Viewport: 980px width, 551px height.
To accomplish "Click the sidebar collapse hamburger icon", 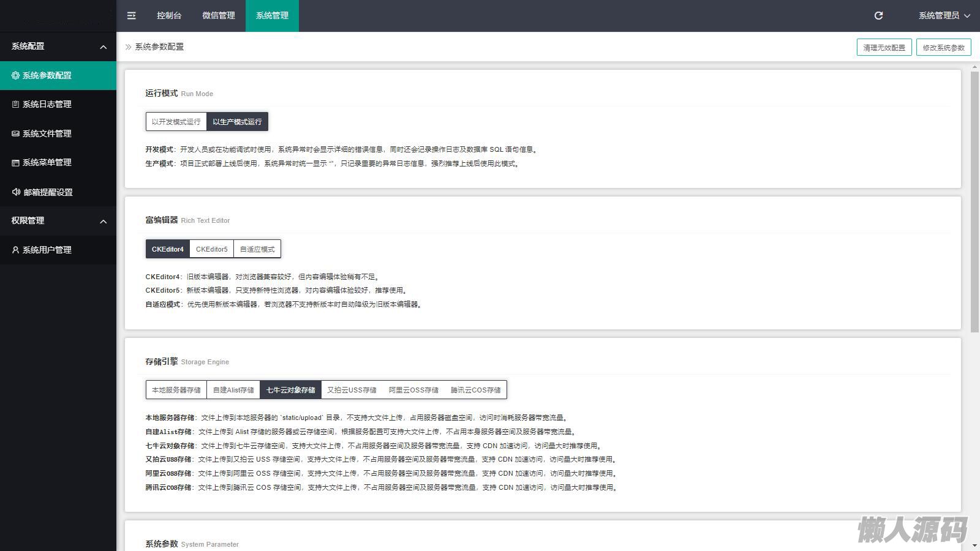I will click(x=131, y=16).
